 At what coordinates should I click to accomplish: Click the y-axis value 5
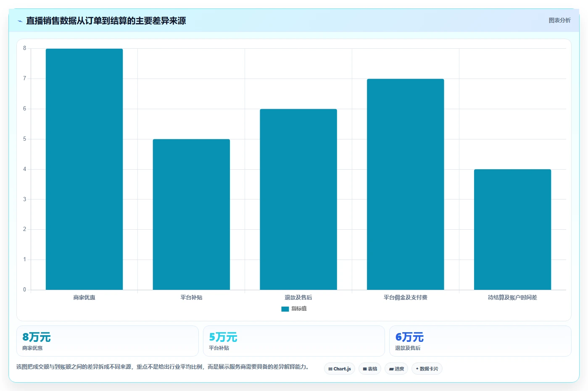24,139
